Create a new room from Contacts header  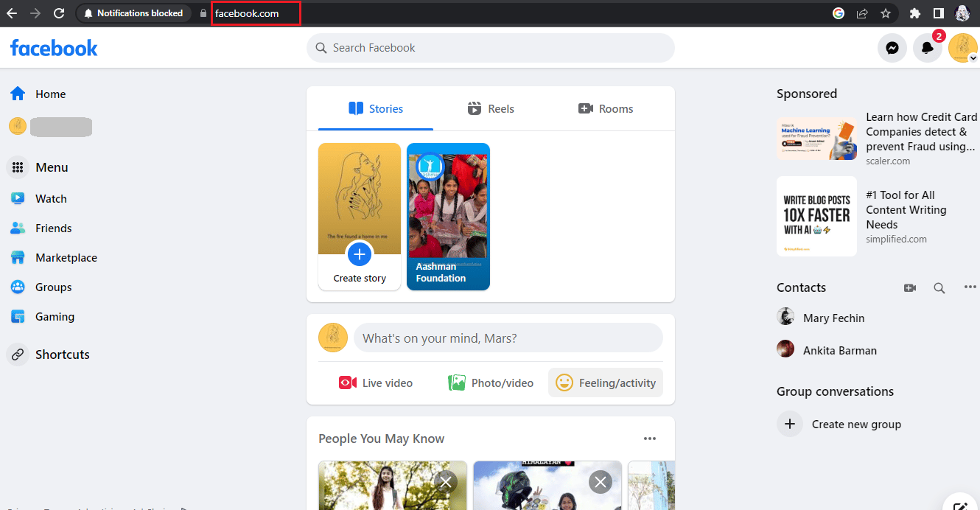coord(910,288)
